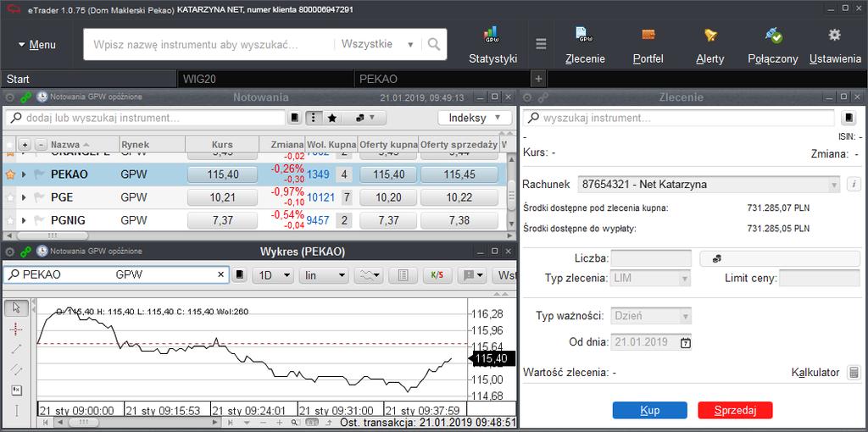Click the data table icon in Wykres toolbar
868x432 pixels.
tap(403, 275)
